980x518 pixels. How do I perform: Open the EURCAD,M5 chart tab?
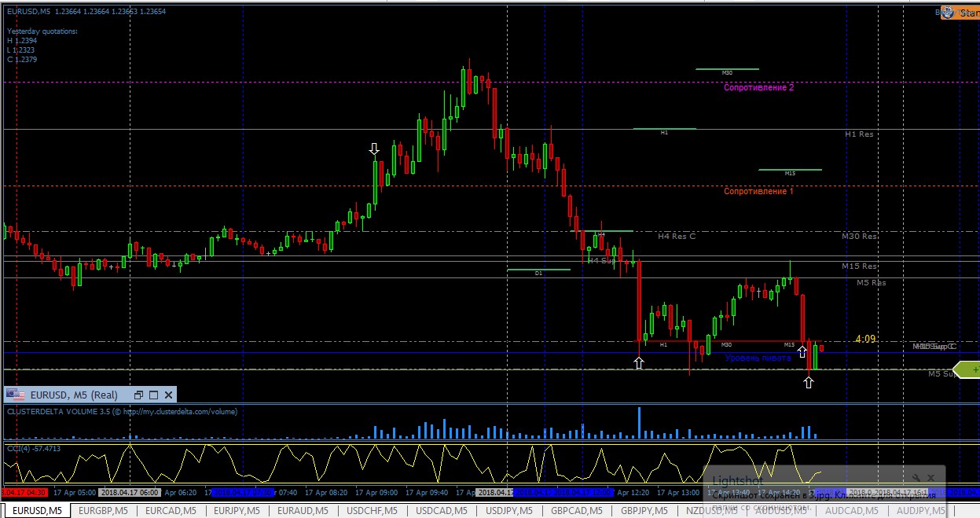coord(172,511)
